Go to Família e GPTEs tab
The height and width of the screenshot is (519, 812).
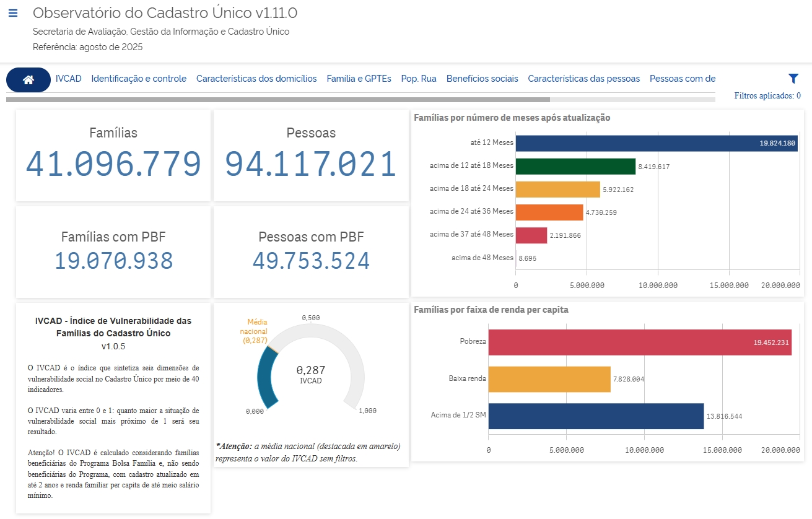(x=359, y=79)
